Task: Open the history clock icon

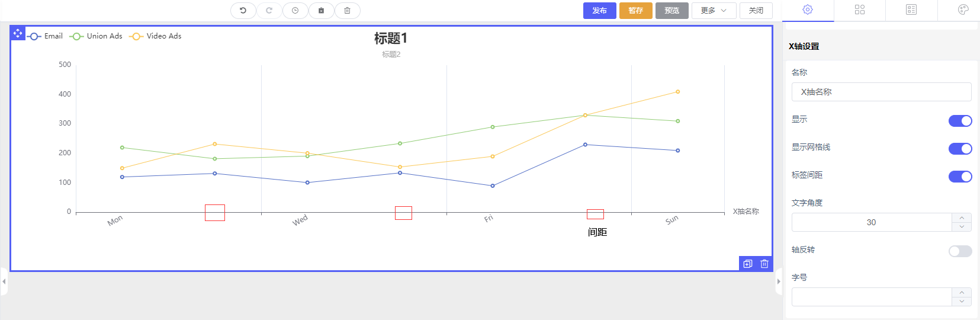Action: click(295, 11)
